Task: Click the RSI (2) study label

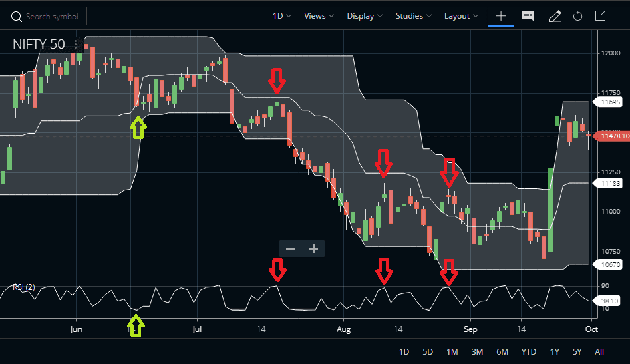Action: coord(23,287)
